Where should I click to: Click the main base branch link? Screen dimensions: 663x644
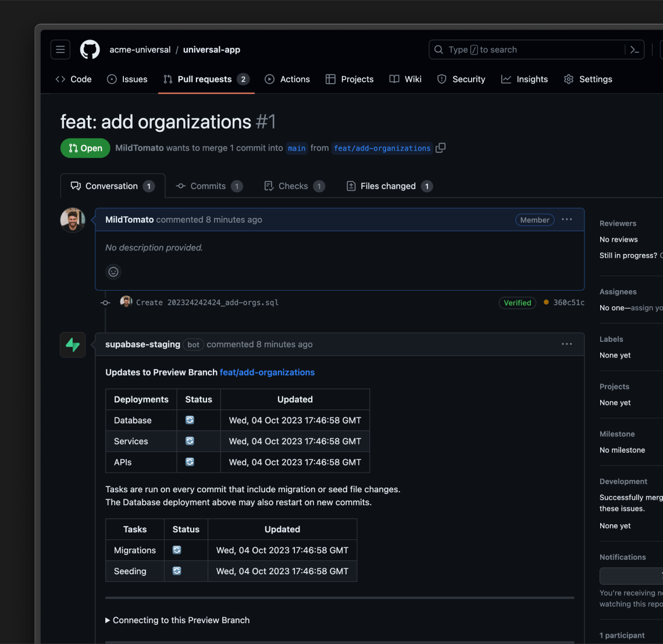297,148
